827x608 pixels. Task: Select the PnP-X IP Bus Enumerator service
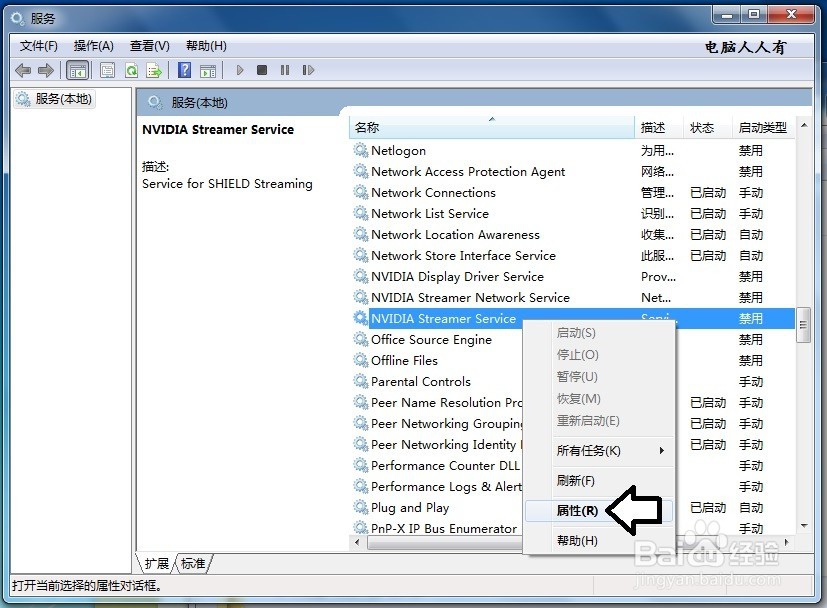click(437, 528)
